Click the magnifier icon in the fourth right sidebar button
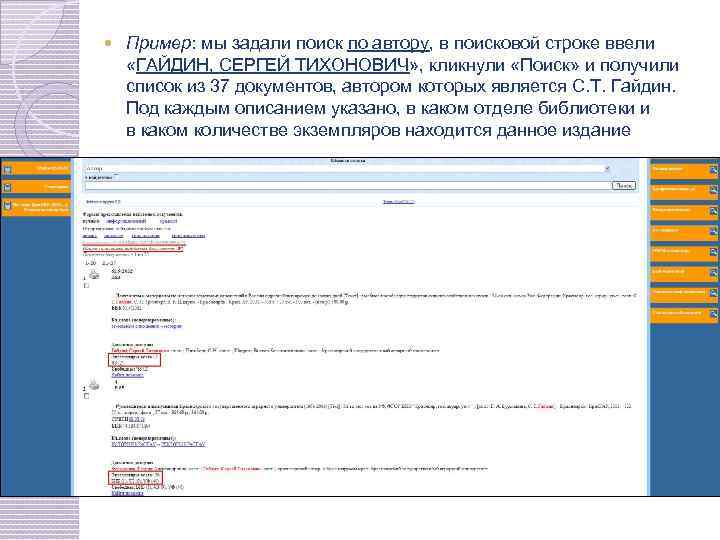This screenshot has height=540, width=720. [x=713, y=231]
